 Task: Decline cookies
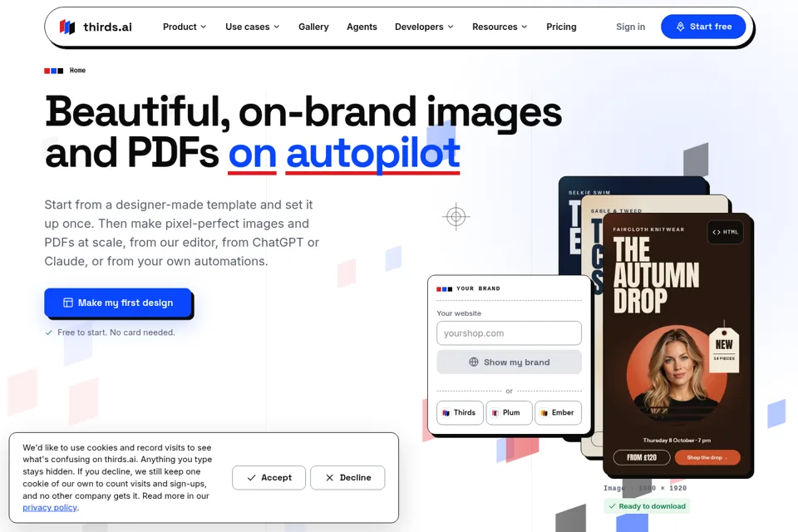(347, 477)
